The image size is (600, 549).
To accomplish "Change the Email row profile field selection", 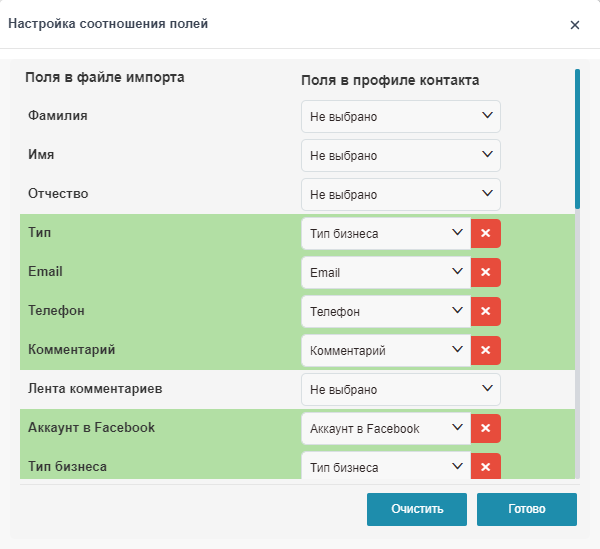I will 385,272.
